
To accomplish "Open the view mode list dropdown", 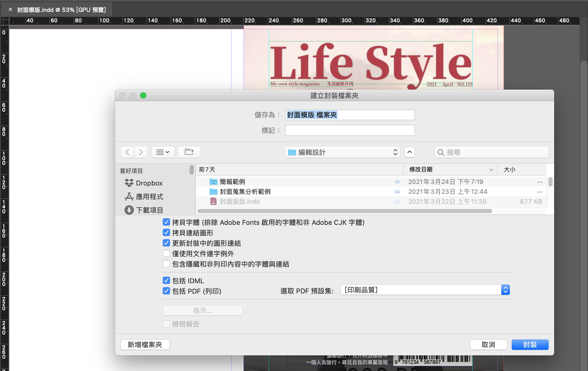I will point(163,152).
